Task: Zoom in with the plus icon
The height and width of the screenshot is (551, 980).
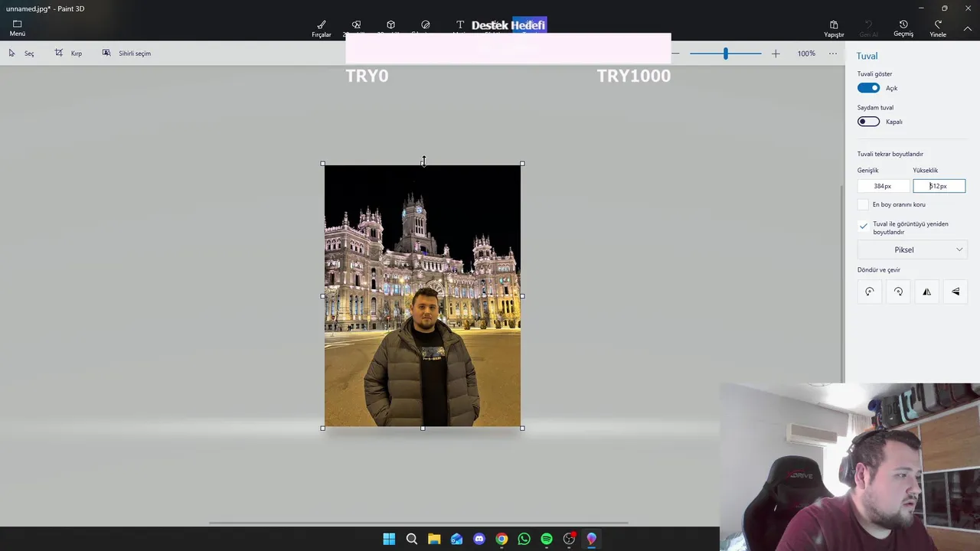Action: click(776, 54)
